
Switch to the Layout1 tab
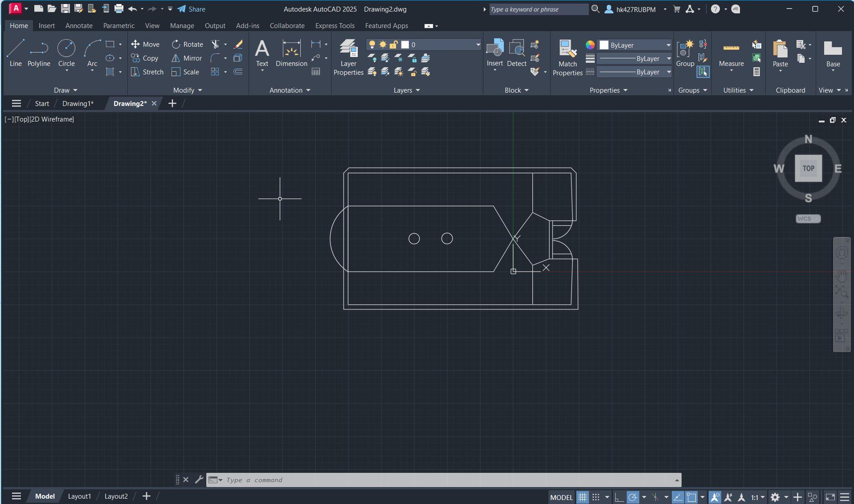[79, 496]
